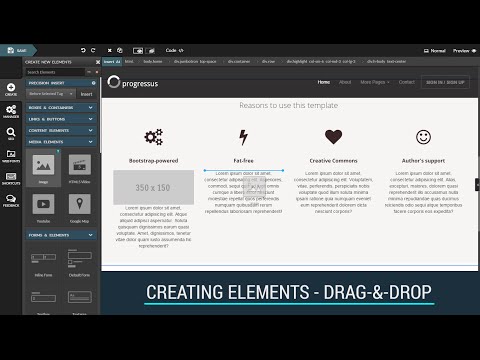480x360 pixels.
Task: Expand the Content Elements section
Action: pos(61,130)
